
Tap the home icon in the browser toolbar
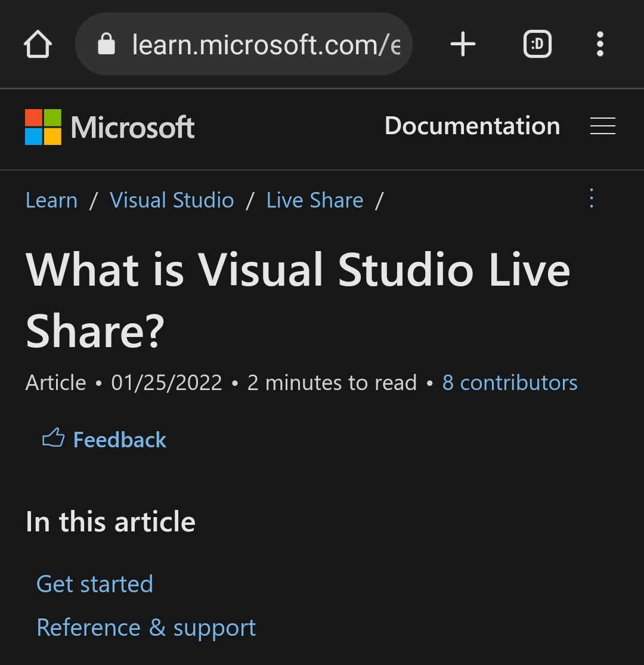click(38, 44)
